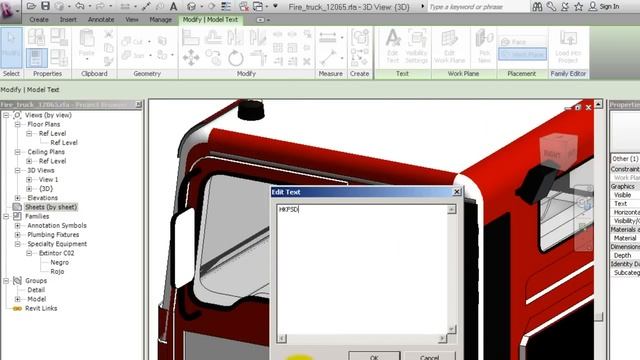
Task: Open the Insert ribbon tab
Action: 68,20
